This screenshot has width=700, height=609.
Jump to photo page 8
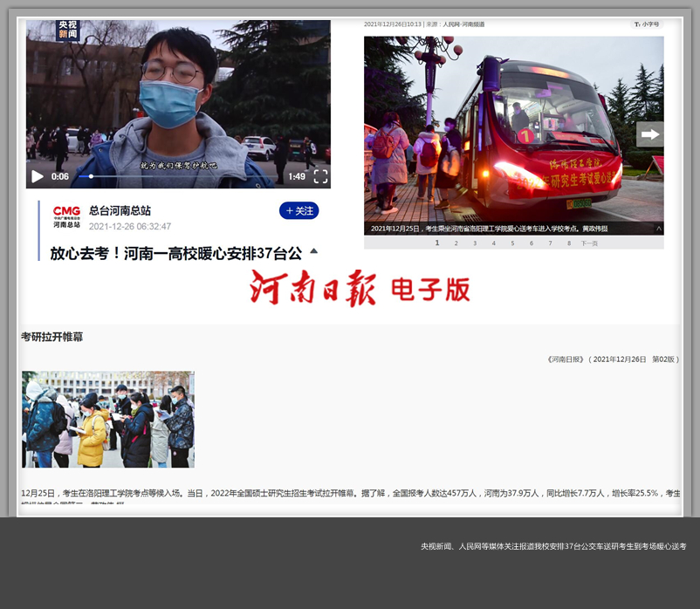[569, 243]
